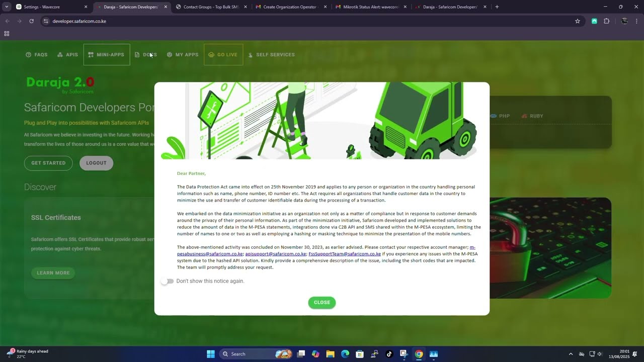Toggle 'Don't show this notice again' switch
644x362 pixels.
167,281
